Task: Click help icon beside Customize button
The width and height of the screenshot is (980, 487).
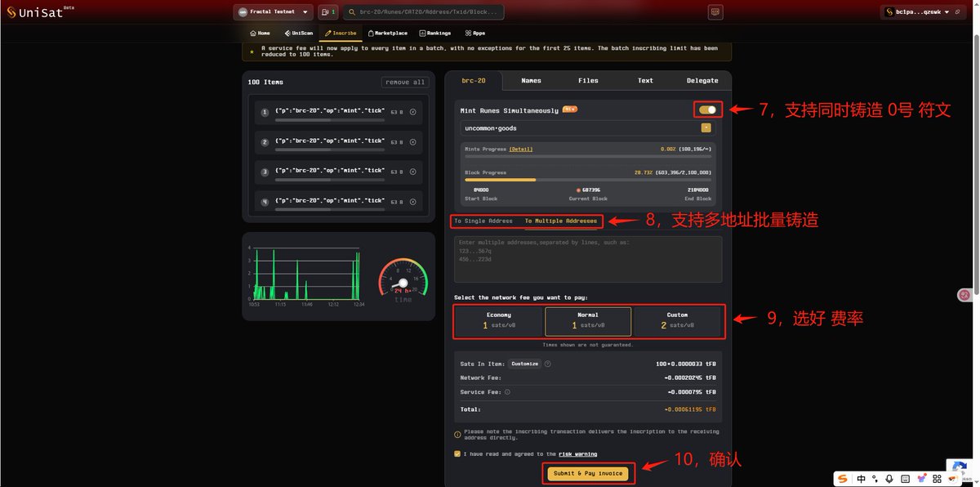Action: [x=547, y=364]
